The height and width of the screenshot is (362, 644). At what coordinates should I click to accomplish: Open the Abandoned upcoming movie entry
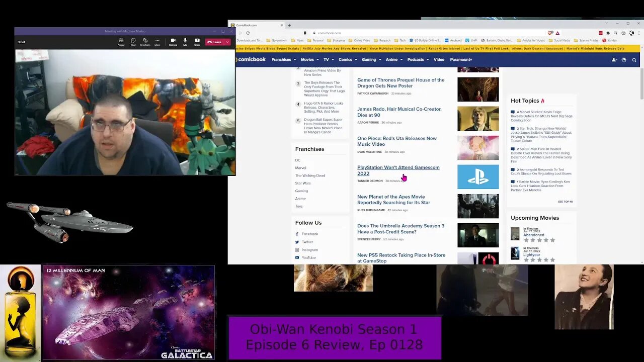pyautogui.click(x=533, y=235)
